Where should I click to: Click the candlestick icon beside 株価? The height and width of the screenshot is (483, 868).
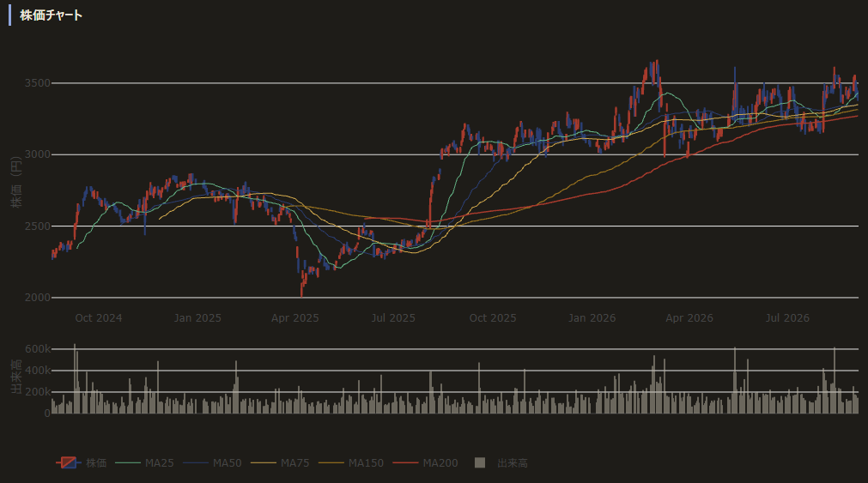69,462
